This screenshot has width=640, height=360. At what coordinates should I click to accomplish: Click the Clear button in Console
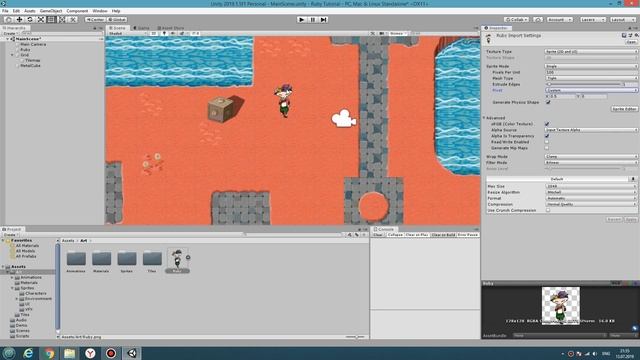click(x=378, y=235)
